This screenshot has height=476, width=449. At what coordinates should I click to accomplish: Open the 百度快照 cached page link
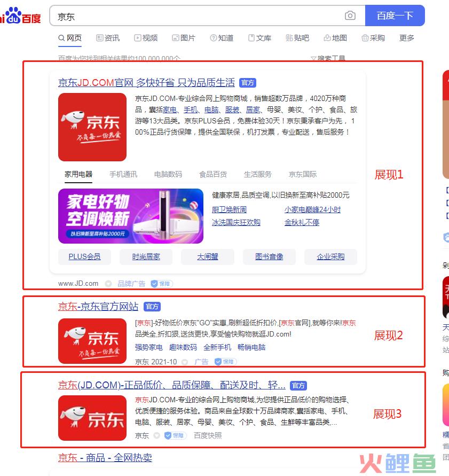click(208, 435)
